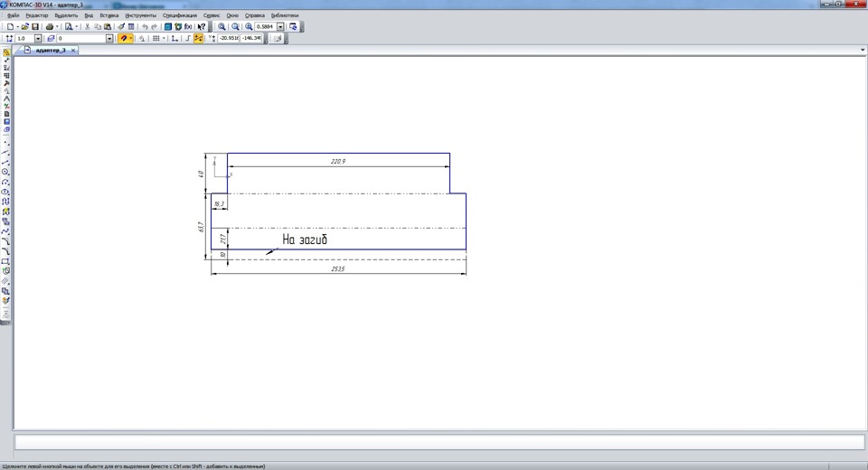
Task: Create a new document with the New icon
Action: pos(10,26)
